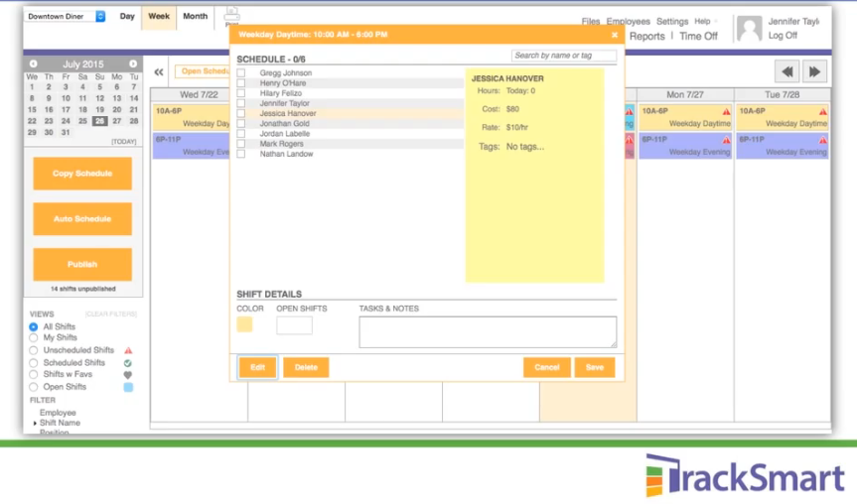
Task: Click Jennifer Taylor's profile avatar
Action: pos(749,28)
